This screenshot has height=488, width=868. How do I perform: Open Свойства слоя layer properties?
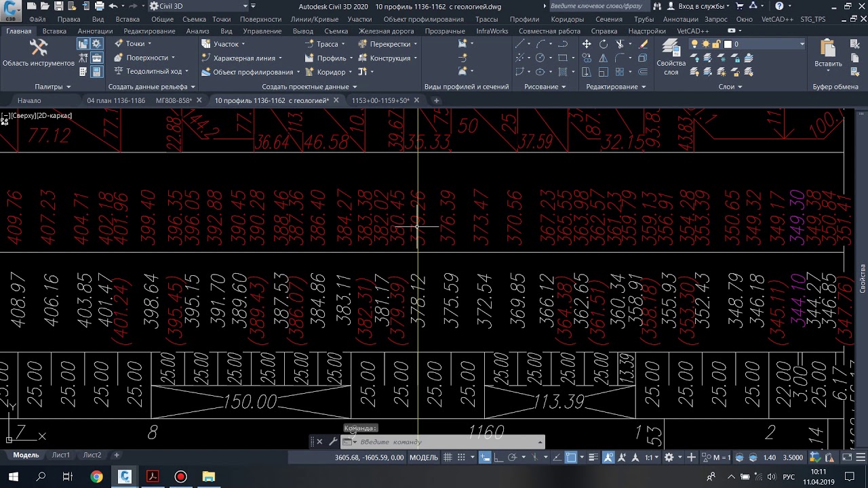click(x=671, y=58)
